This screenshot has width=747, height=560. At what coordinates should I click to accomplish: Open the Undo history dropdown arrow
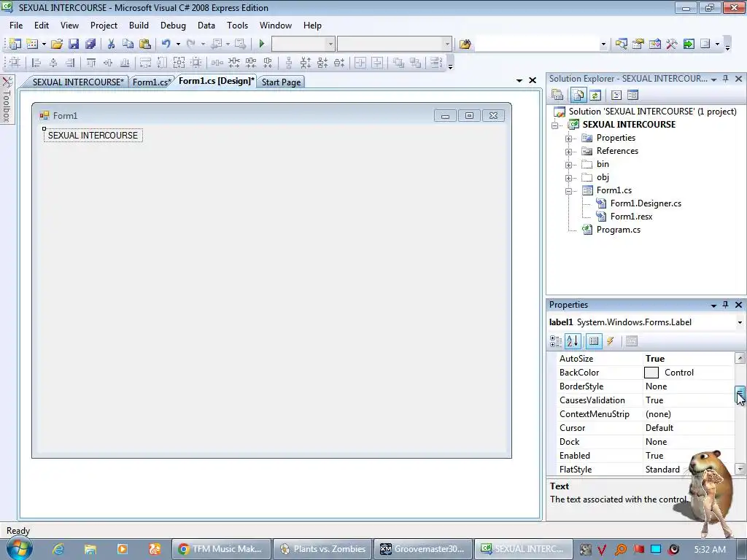pos(178,44)
